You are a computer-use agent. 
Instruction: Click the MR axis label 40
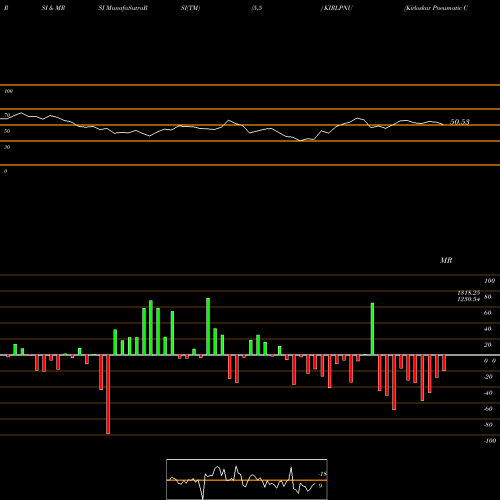pos(488,329)
